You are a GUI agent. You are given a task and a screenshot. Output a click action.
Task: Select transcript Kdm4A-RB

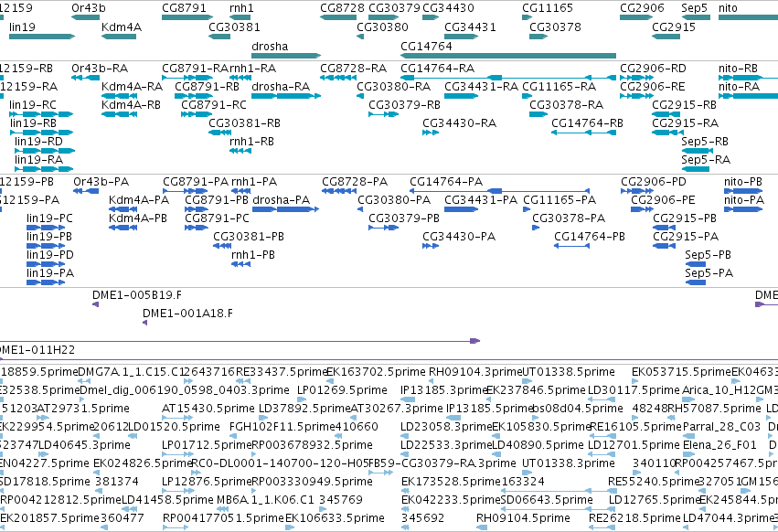pos(119,114)
